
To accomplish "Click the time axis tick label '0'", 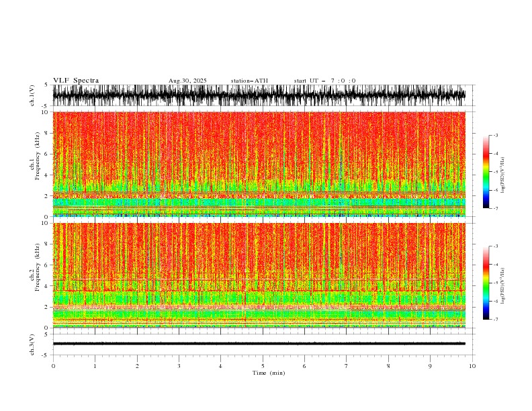I will (x=53, y=366).
